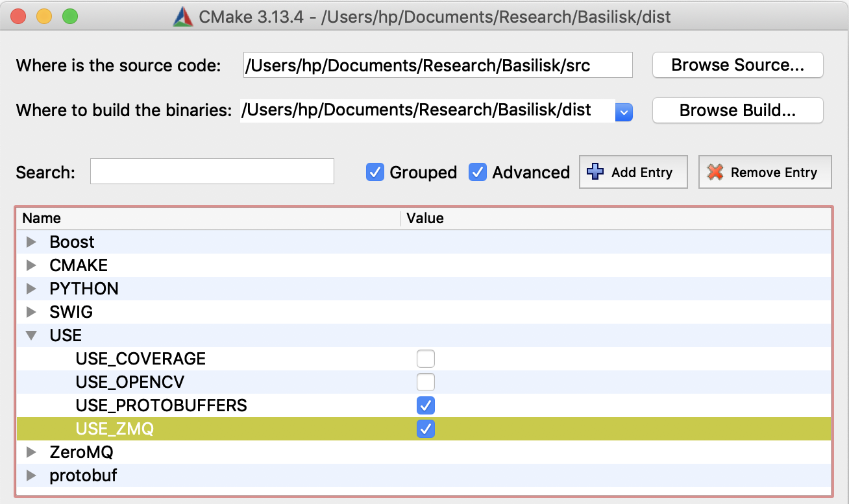The width and height of the screenshot is (849, 504).
Task: Toggle the Grouped view checkbox
Action: click(375, 172)
